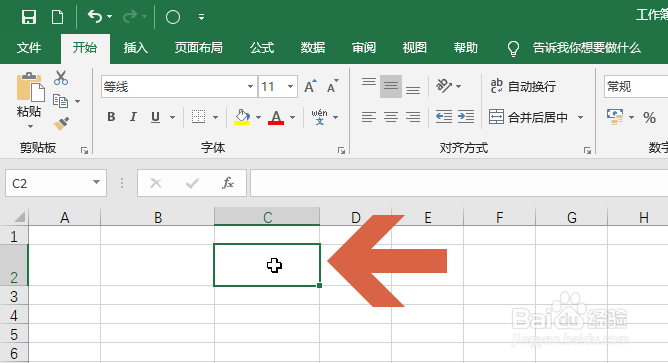Open the 剪贴板 clipboard pane launcher
The height and width of the screenshot is (363, 668).
click(x=84, y=150)
